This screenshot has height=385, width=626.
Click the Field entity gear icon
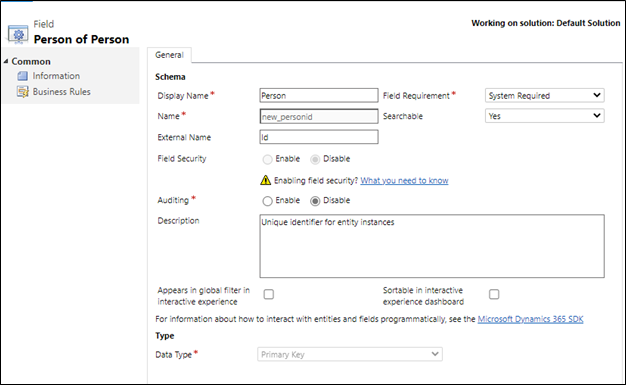coord(18,34)
